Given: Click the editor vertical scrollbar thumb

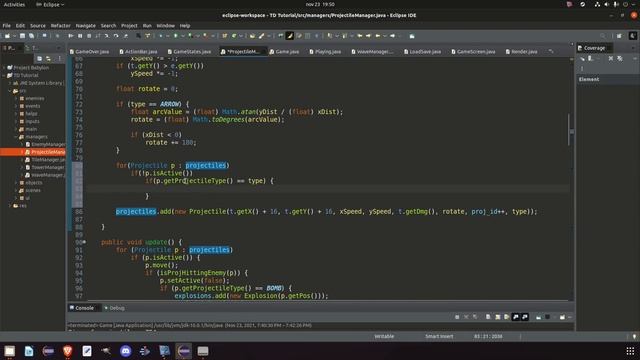Looking at the screenshot, I should (569, 129).
